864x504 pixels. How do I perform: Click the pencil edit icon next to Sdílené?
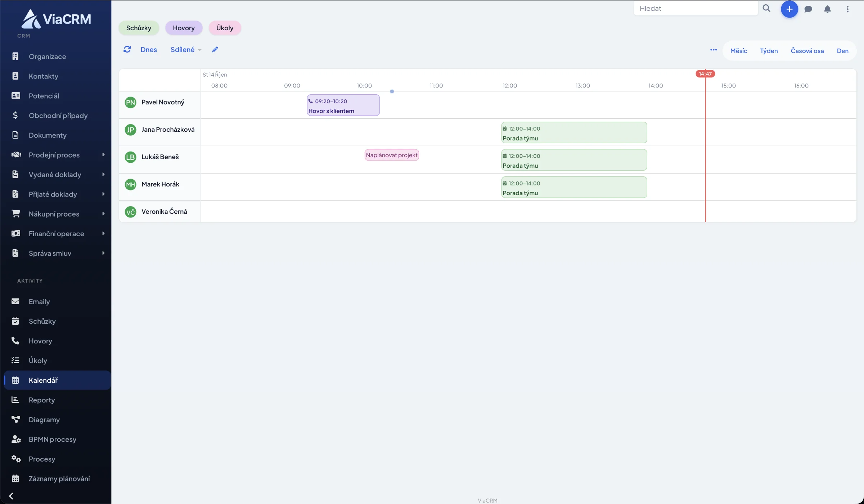click(215, 50)
